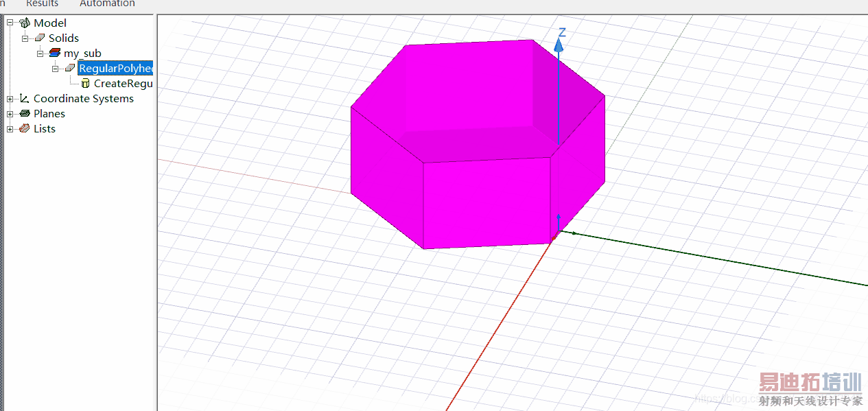868x411 pixels.
Task: Click the RegularPolyhedron object icon
Action: coord(70,68)
